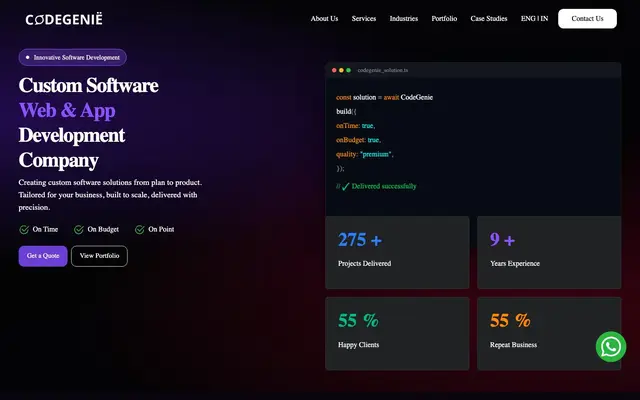The image size is (640, 400).
Task: Click the 'On Point' label
Action: point(161,229)
